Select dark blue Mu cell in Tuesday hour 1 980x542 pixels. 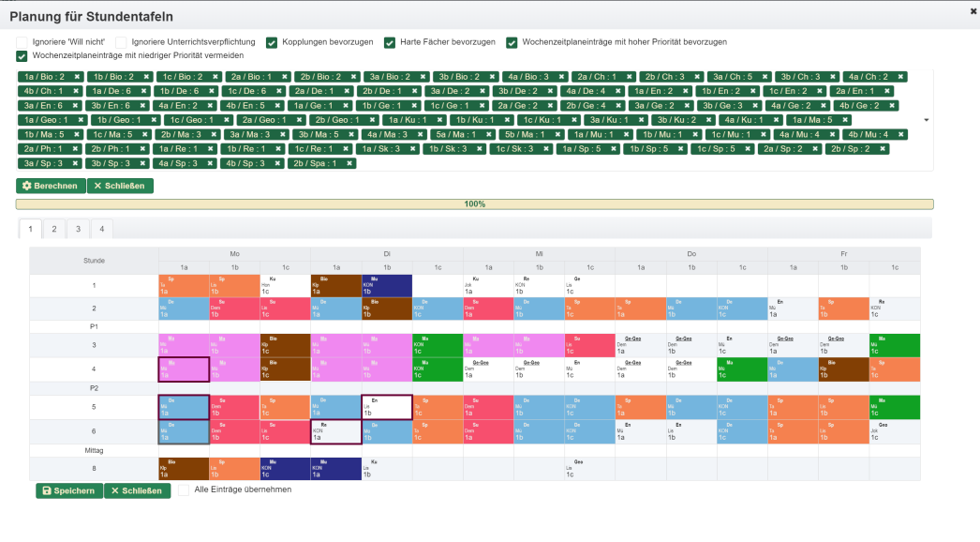[x=387, y=285]
